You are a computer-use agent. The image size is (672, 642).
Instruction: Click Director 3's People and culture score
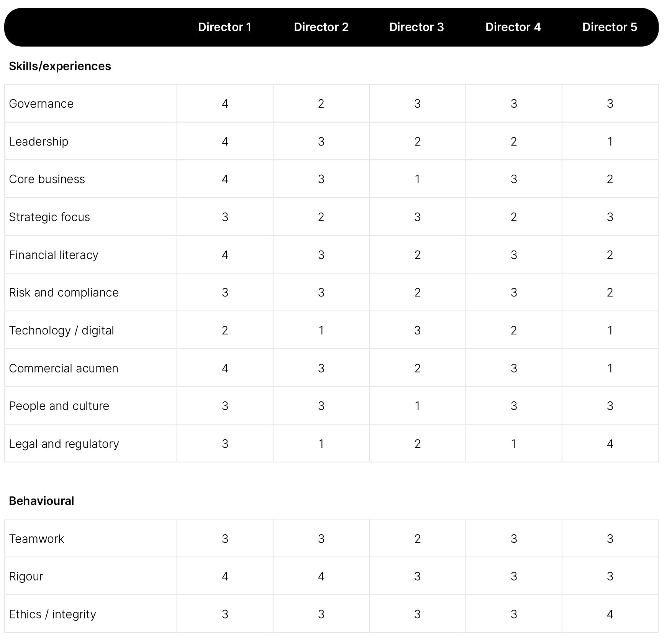(417, 406)
